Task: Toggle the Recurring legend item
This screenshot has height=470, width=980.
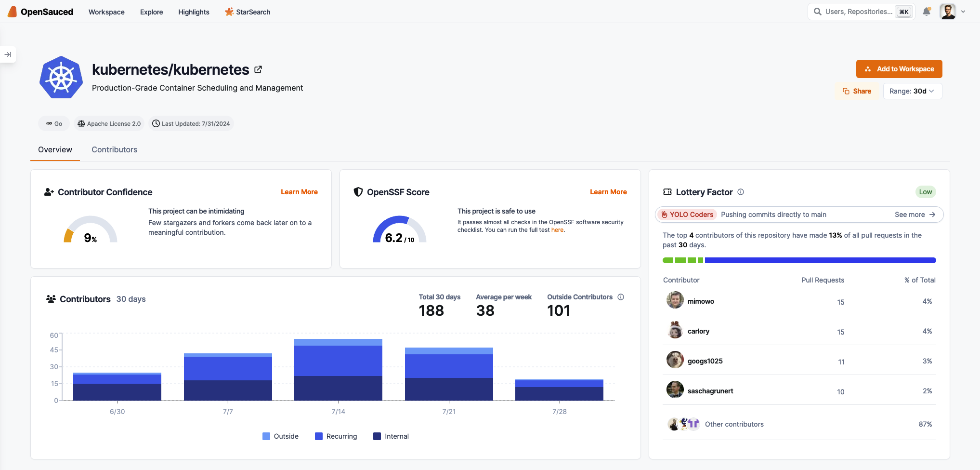Action: click(x=336, y=436)
